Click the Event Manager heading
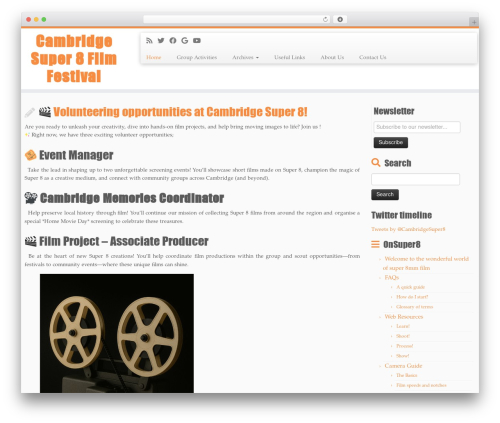This screenshot has width=500, height=423. tap(76, 155)
